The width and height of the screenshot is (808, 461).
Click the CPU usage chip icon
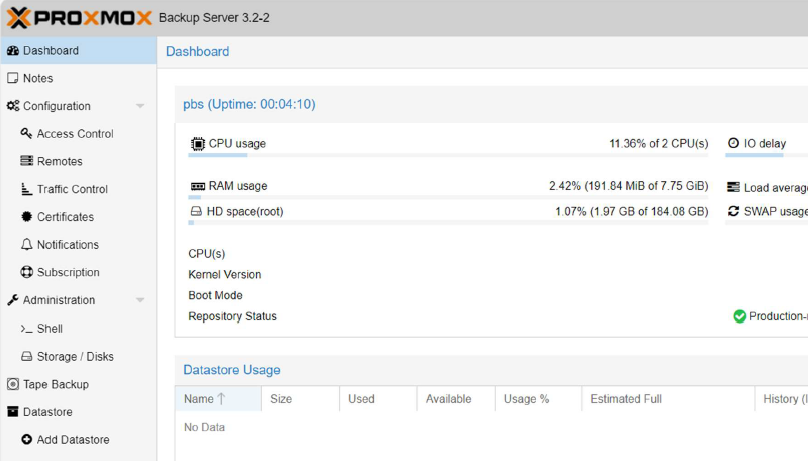click(197, 144)
